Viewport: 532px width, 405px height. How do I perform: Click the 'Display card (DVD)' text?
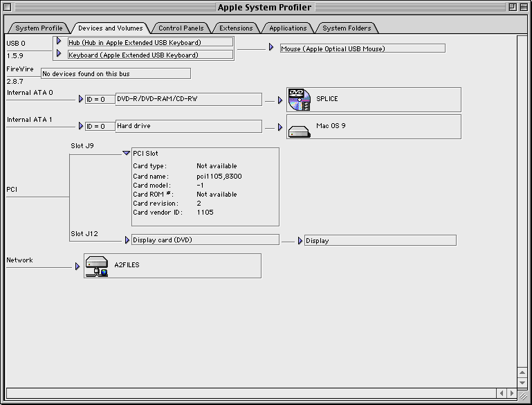(163, 240)
